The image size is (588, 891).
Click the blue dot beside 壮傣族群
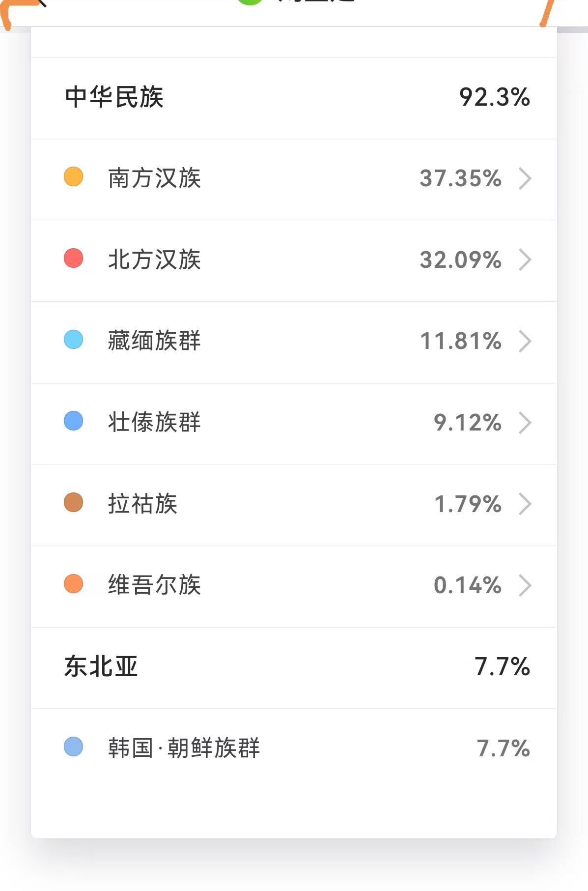[74, 421]
